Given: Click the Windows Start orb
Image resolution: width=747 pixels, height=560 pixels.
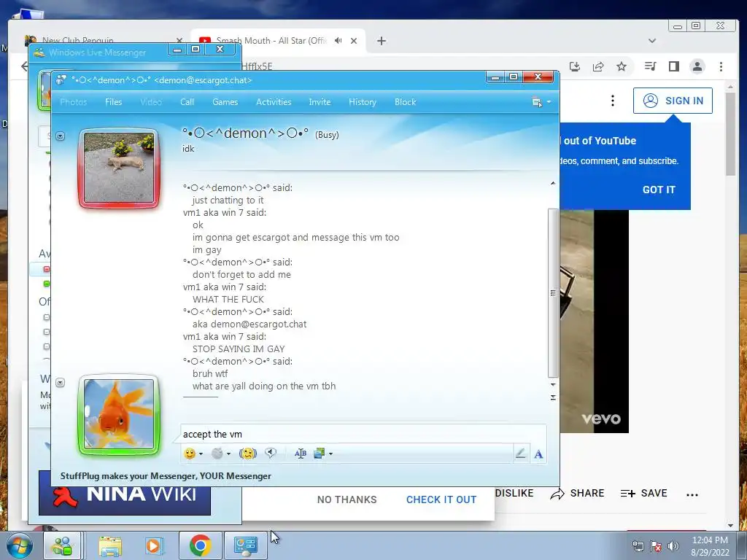Looking at the screenshot, I should [x=18, y=545].
